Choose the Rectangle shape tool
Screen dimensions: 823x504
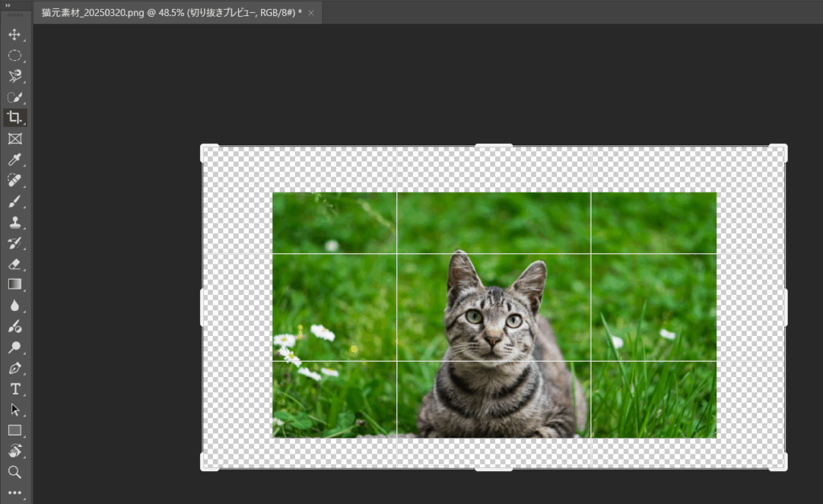(14, 430)
